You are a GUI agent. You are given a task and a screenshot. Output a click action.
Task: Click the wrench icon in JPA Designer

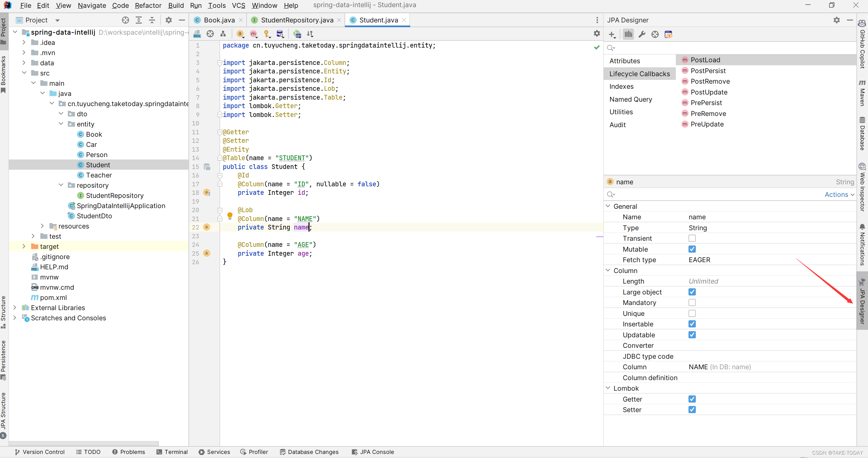(x=642, y=34)
